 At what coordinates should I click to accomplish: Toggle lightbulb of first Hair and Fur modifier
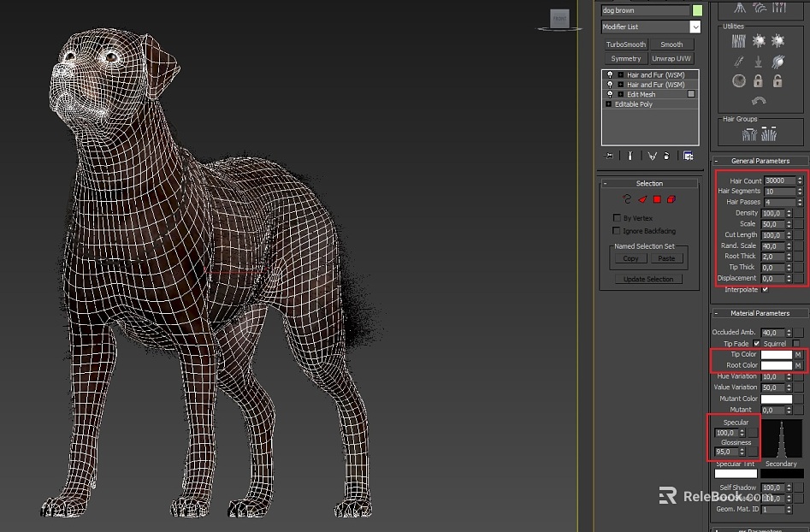coord(610,75)
